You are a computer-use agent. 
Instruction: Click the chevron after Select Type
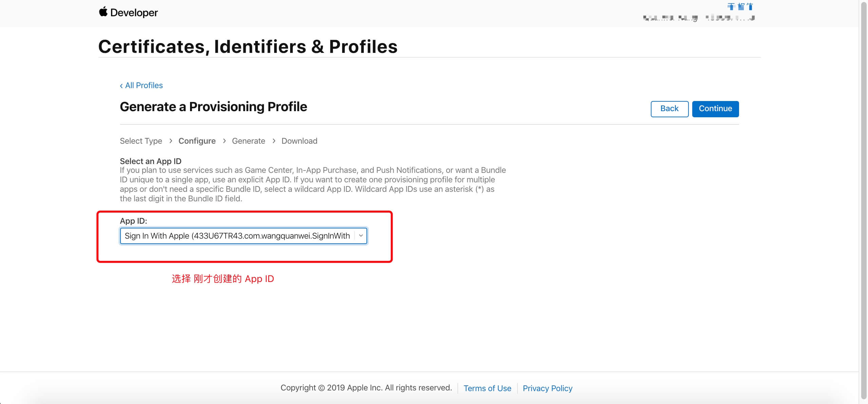point(171,141)
